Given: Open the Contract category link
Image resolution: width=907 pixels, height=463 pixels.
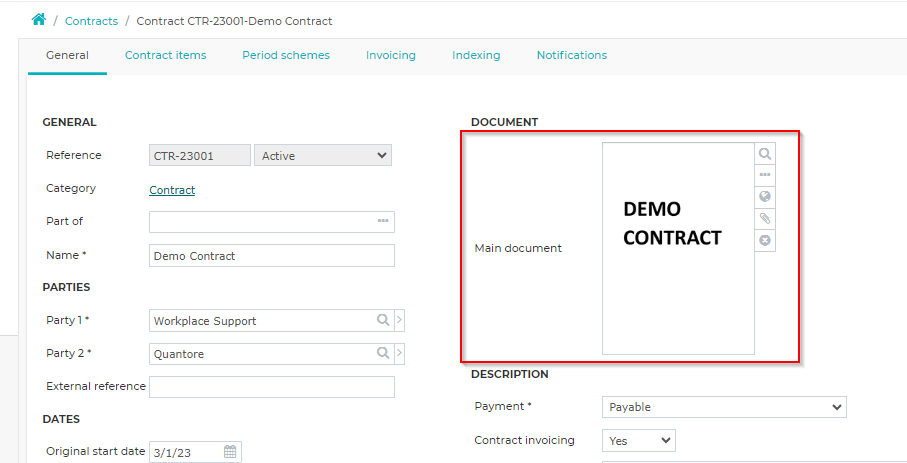Looking at the screenshot, I should pos(172,190).
